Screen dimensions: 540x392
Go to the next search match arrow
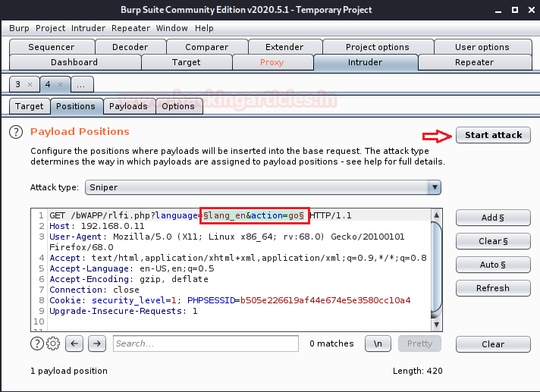pyautogui.click(x=97, y=343)
